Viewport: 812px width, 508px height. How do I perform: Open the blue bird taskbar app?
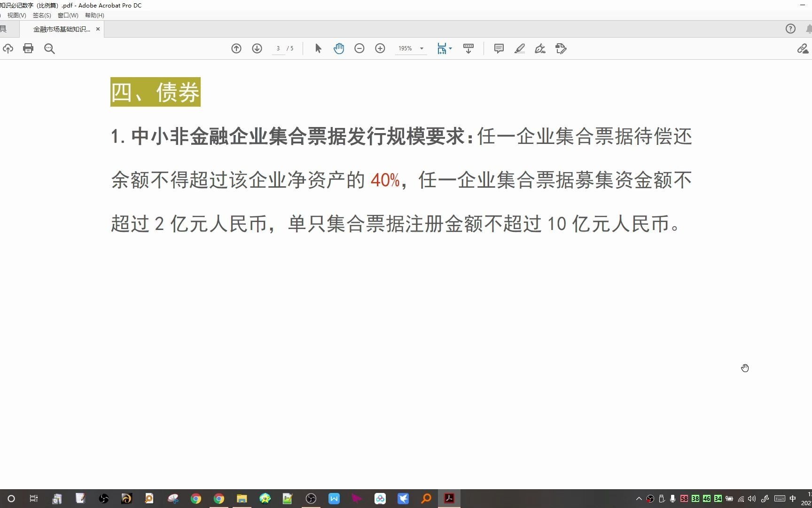[403, 499]
